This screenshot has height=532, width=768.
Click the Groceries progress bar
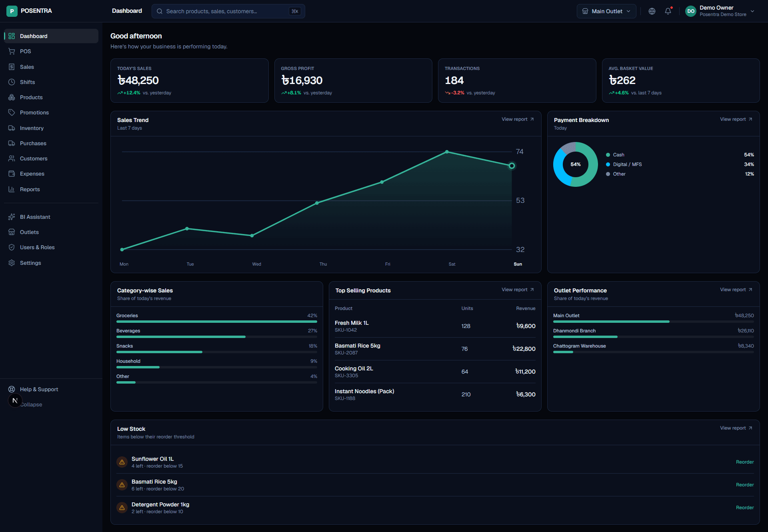click(x=217, y=322)
